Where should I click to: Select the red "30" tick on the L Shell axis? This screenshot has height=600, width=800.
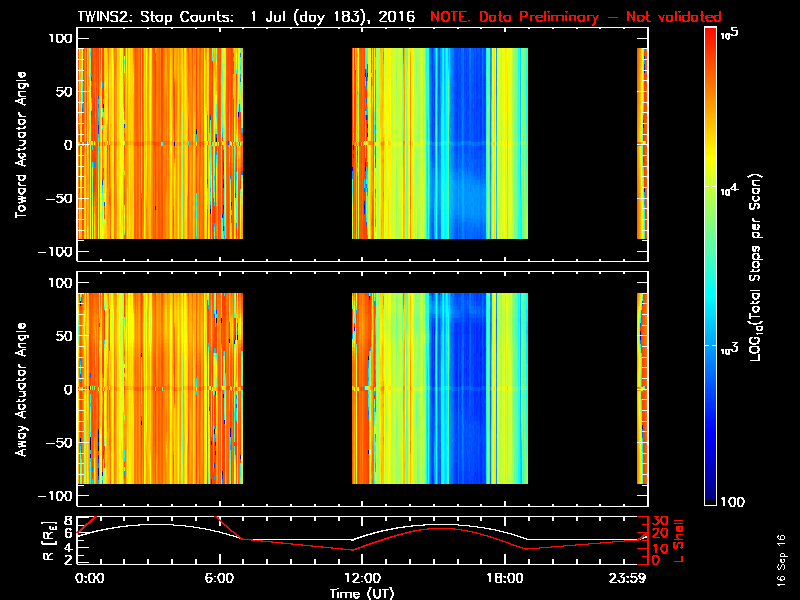(x=660, y=521)
